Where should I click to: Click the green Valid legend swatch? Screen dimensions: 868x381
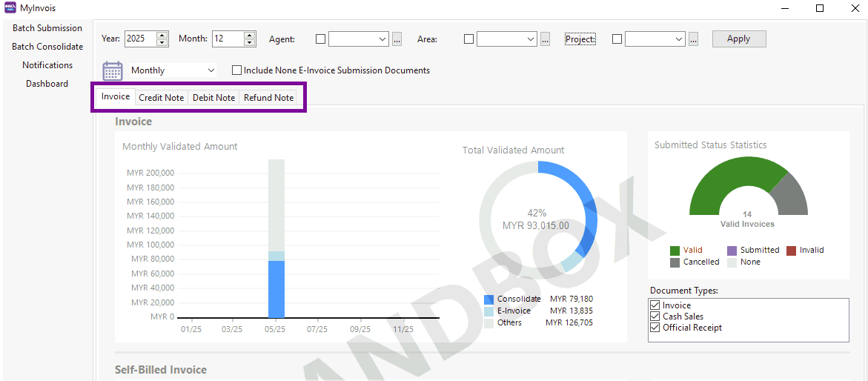[x=675, y=251]
